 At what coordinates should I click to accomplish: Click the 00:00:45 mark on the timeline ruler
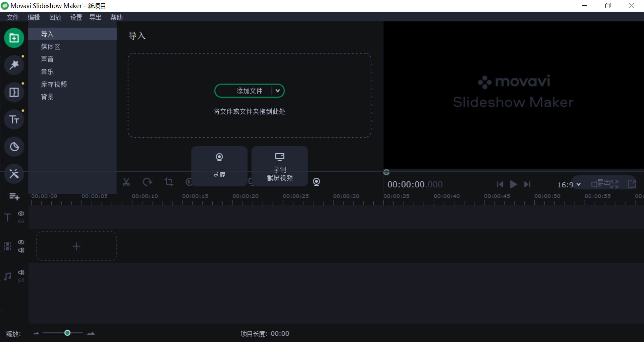click(497, 196)
